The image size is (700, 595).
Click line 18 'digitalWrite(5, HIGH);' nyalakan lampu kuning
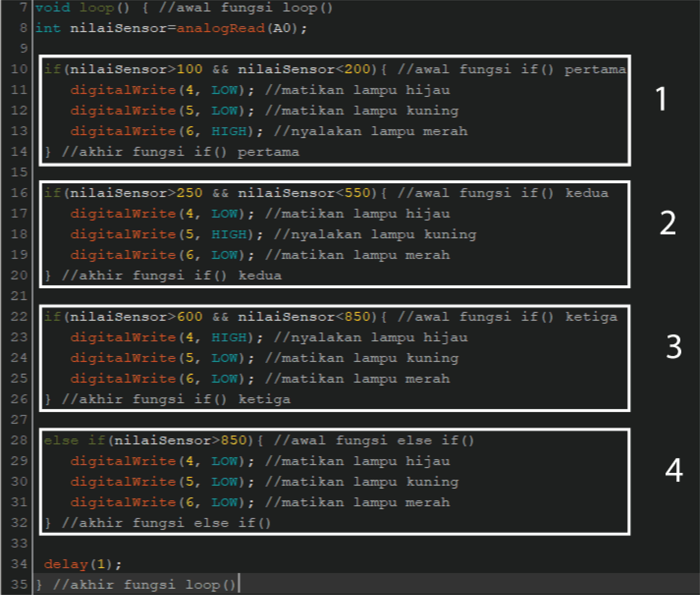(x=166, y=234)
